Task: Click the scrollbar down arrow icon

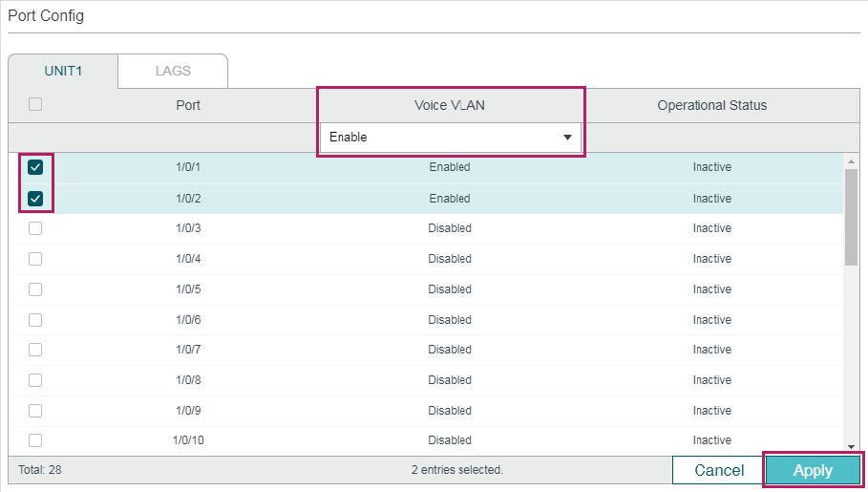Action: click(851, 447)
